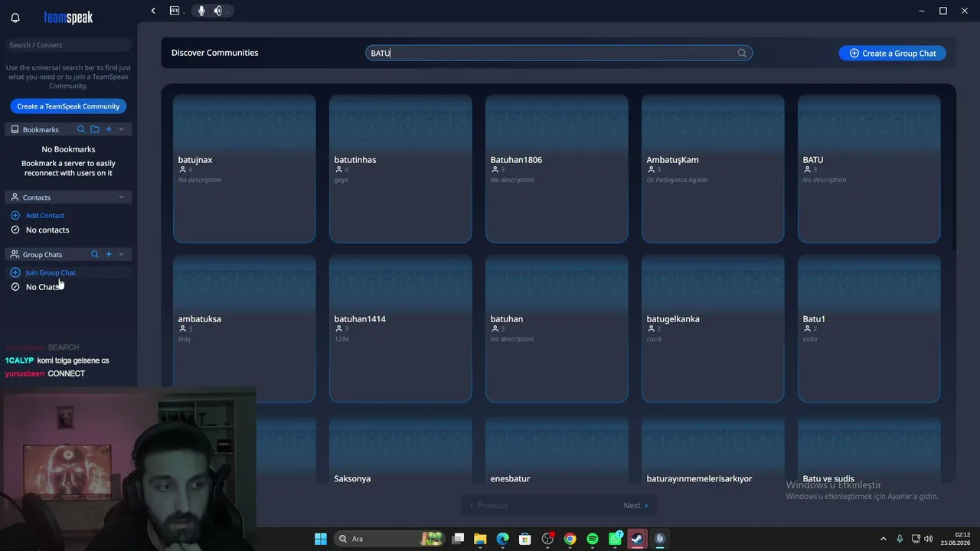Screen dimensions: 980x551
Task: Expand the AFK status dropdown arrow
Action: pos(184,12)
